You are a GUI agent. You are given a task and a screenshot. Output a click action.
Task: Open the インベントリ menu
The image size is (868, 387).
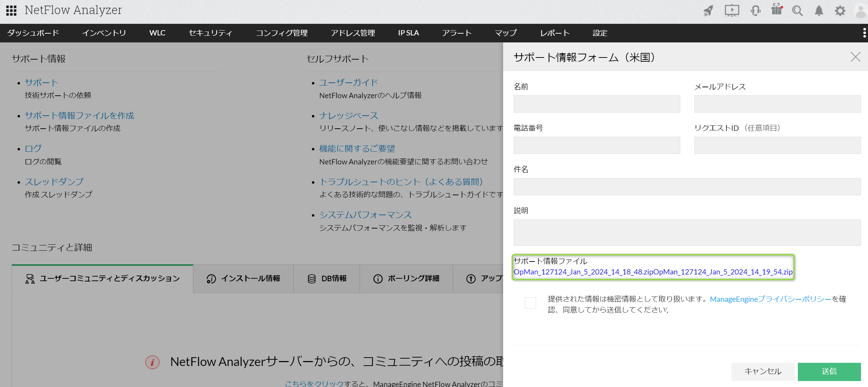point(104,33)
